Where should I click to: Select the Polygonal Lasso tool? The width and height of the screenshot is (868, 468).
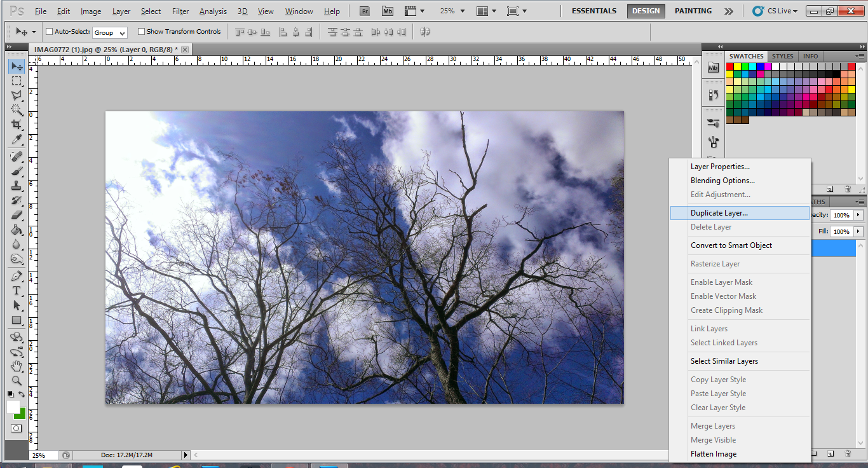(x=17, y=95)
